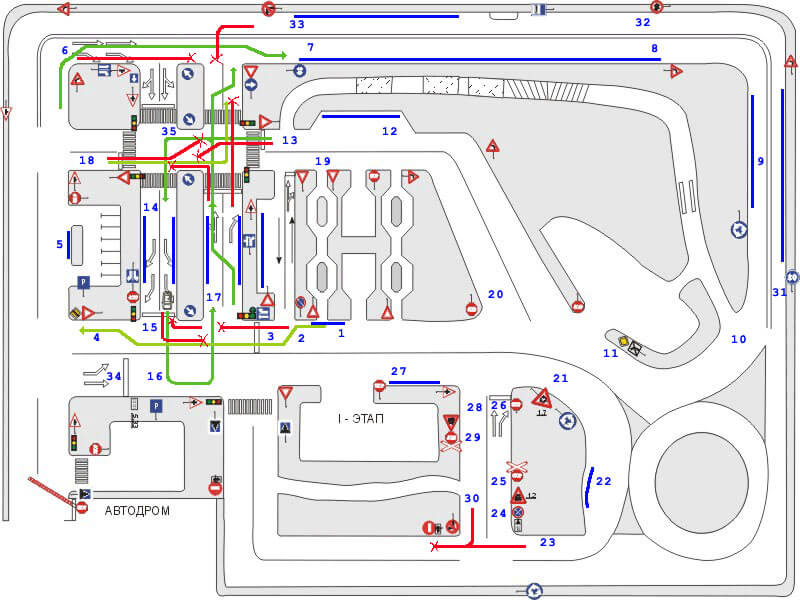This screenshot has width=800, height=600.
Task: Click number 2 label
Action: pyautogui.click(x=302, y=338)
